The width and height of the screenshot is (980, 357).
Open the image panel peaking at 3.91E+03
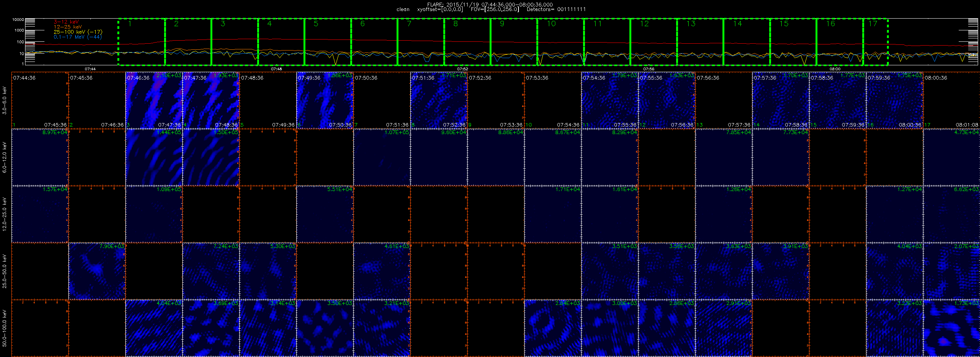tap(781, 271)
